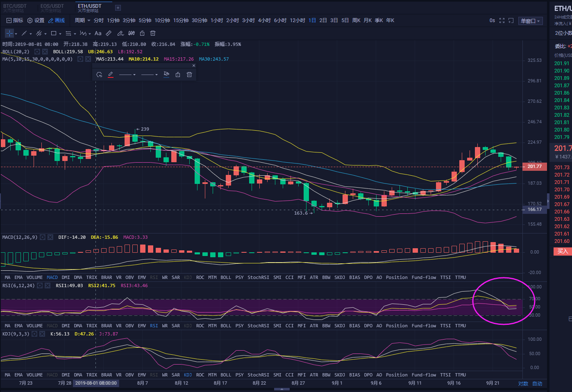Screen dimensions: 572x392
Task: Select the Elliott wave pattern tool
Action: pyautogui.click(x=83, y=33)
